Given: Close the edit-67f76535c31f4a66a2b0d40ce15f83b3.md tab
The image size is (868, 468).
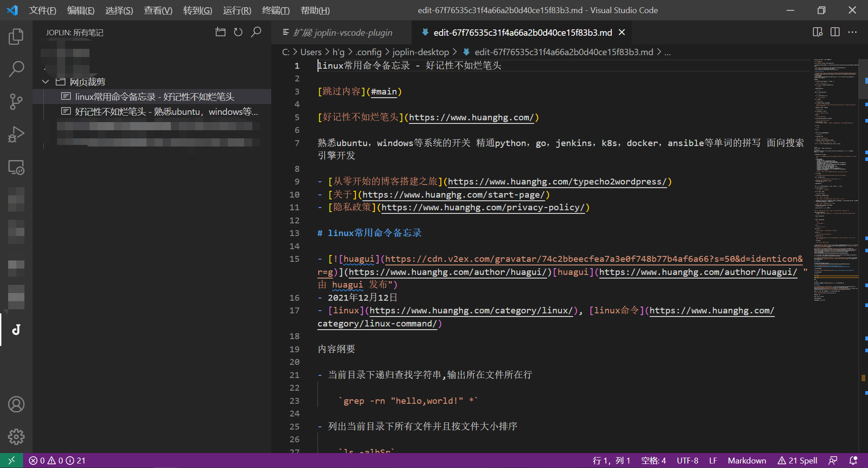Looking at the screenshot, I should [x=622, y=33].
